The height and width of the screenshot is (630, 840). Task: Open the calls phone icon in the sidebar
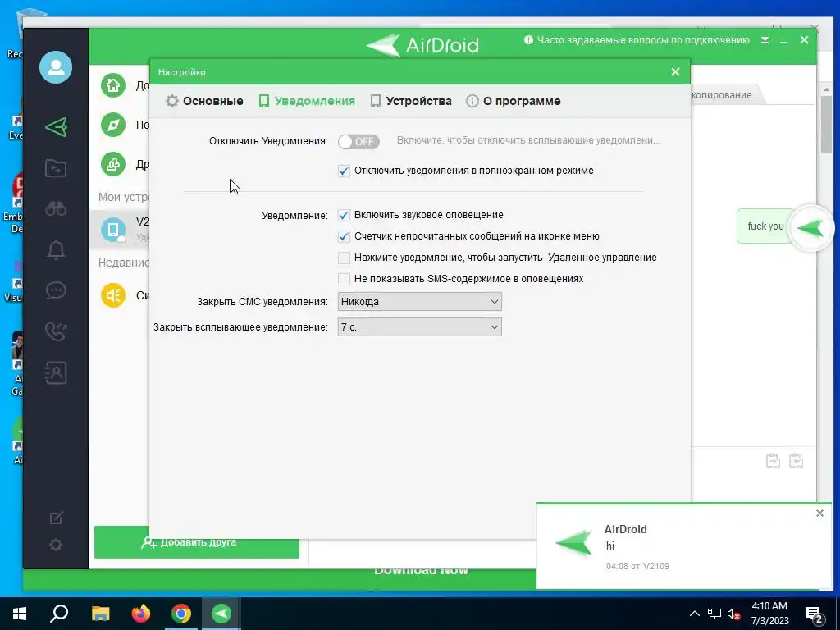[x=56, y=331]
